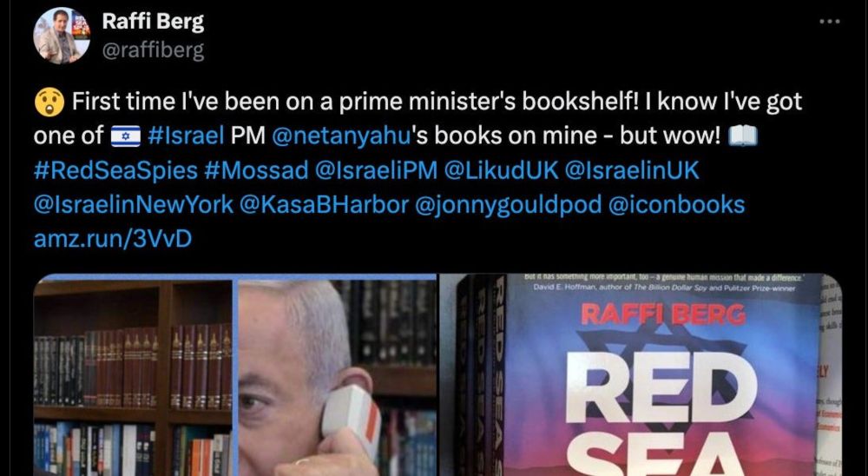Screen dimensions: 868x476
Task: Visit the @iconbooks profile
Action: coord(676,205)
